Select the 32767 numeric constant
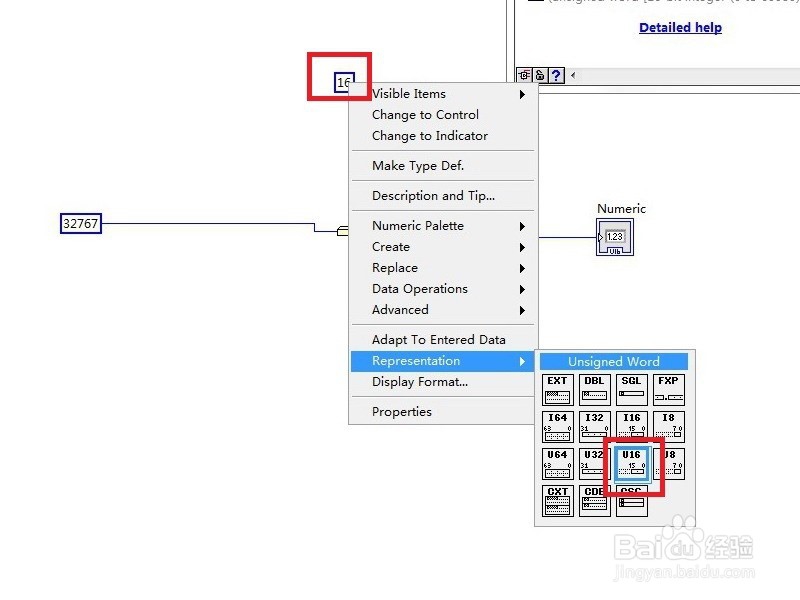This screenshot has width=800, height=600. 81,223
